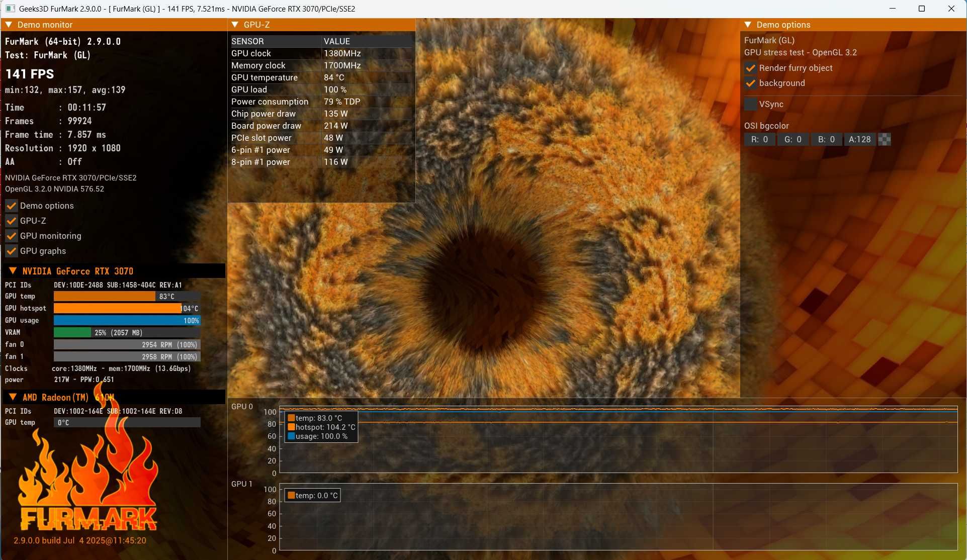
Task: Minimize the FurMark window
Action: point(893,9)
